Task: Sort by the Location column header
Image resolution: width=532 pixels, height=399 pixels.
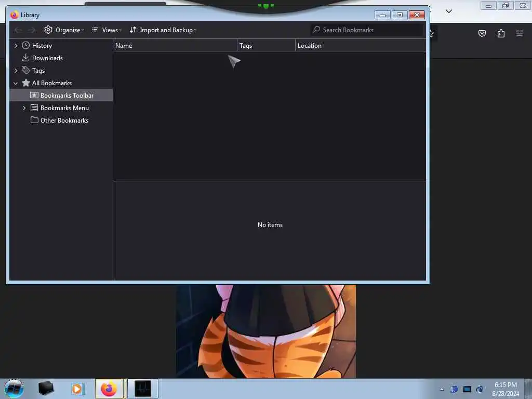Action: coord(361,46)
